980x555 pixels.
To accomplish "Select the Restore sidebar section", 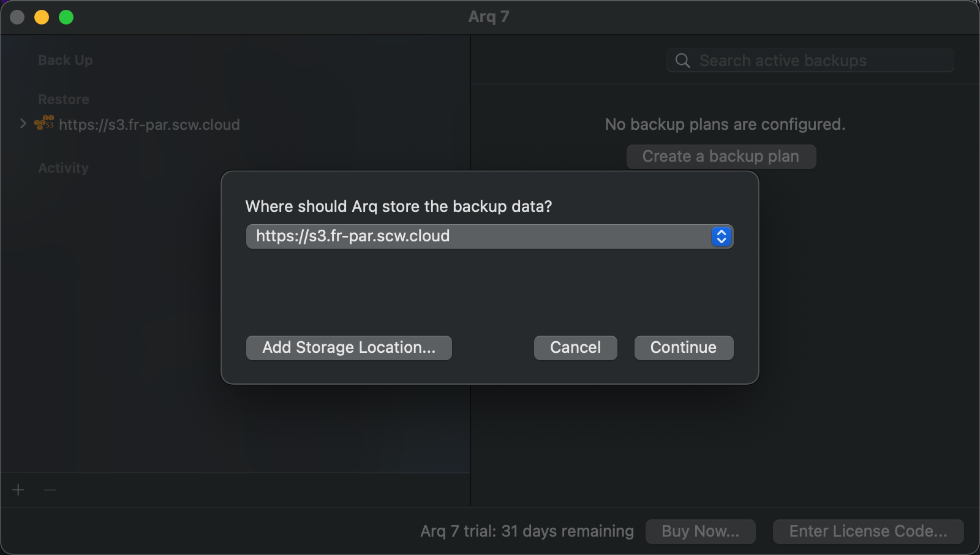I will pyautogui.click(x=64, y=100).
